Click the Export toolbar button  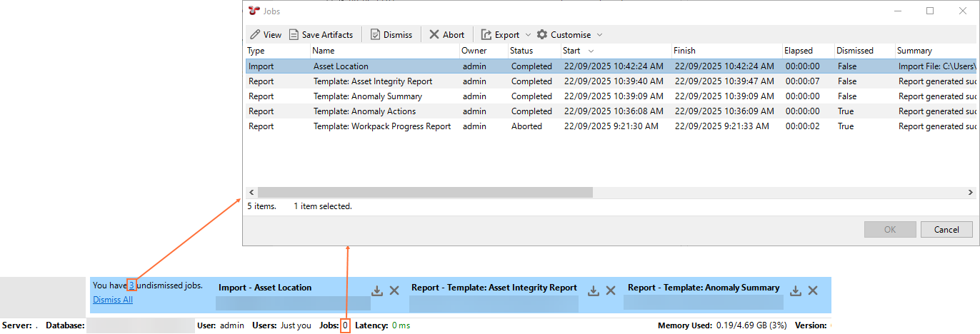click(500, 34)
